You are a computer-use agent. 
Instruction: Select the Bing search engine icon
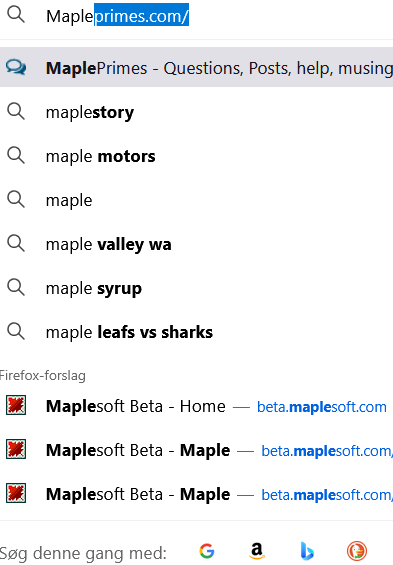tap(307, 551)
